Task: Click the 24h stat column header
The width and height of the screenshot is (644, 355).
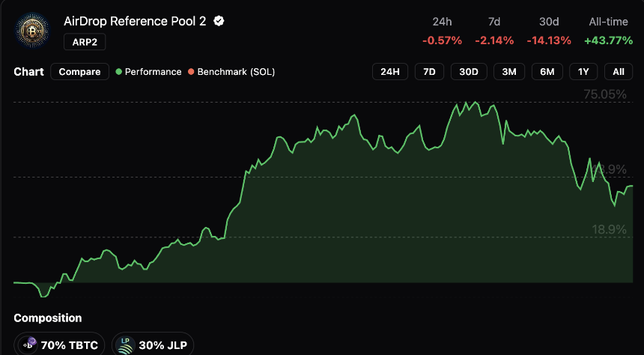Action: coord(442,22)
